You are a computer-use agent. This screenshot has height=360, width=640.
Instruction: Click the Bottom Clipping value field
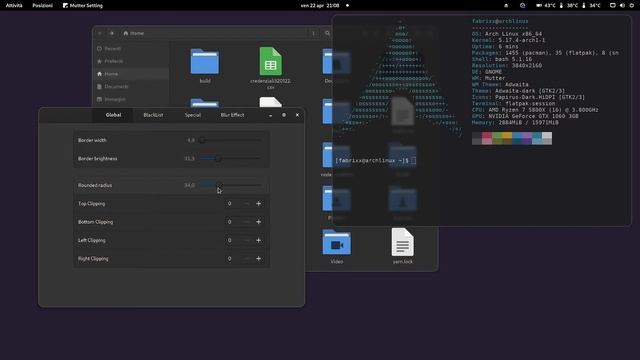point(229,222)
